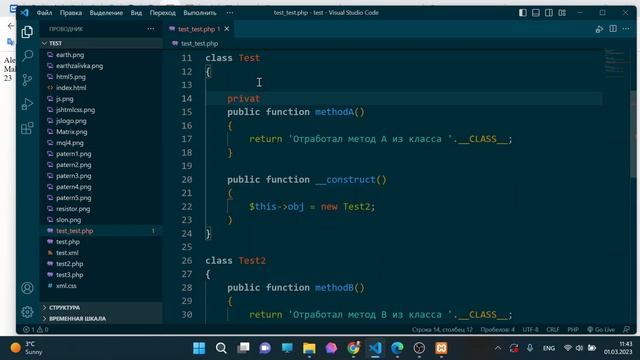Image resolution: width=640 pixels, height=360 pixels.
Task: Toggle primary sidebar layout icon
Action: 523,13
